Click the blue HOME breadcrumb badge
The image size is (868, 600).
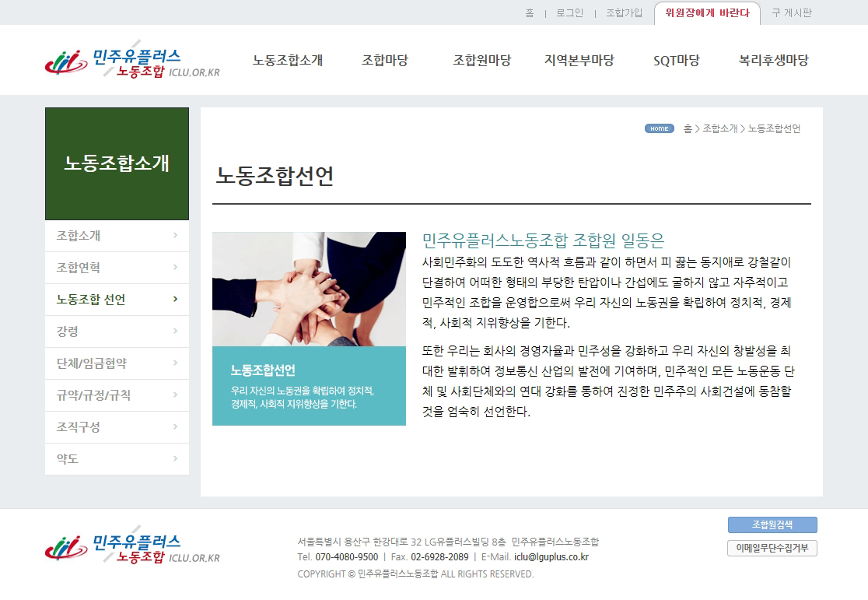[x=659, y=128]
